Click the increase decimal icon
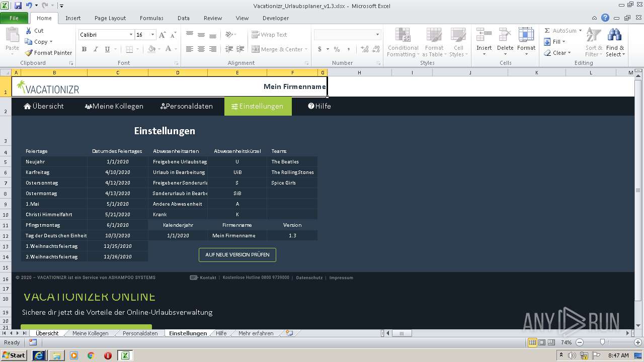Image resolution: width=644 pixels, height=362 pixels. [365, 49]
